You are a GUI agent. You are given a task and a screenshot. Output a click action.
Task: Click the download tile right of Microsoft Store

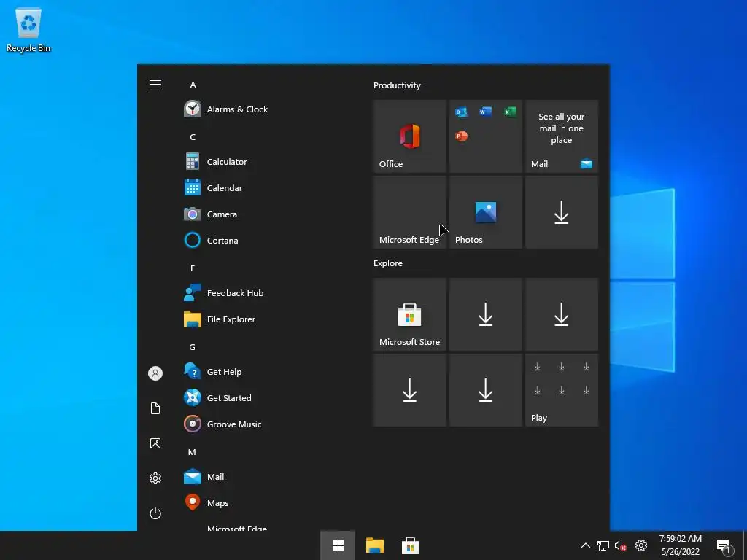(485, 314)
